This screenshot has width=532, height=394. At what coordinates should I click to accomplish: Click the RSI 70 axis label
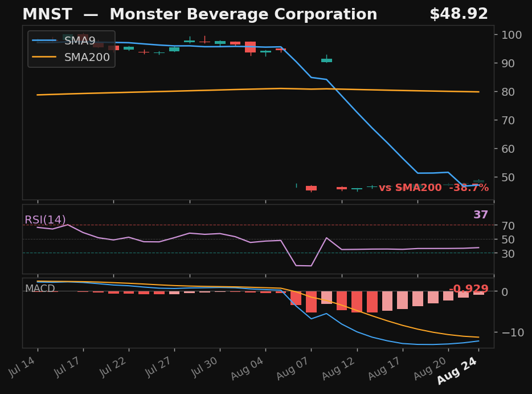click(x=508, y=226)
